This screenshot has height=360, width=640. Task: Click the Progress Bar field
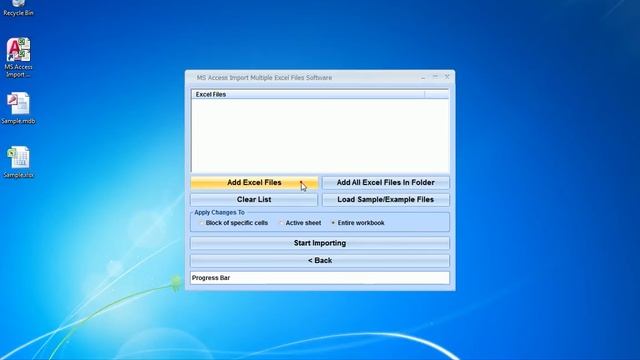[320, 278]
